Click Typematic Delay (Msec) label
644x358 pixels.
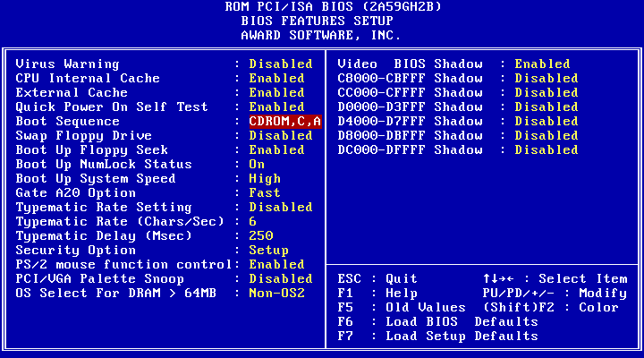pos(104,235)
